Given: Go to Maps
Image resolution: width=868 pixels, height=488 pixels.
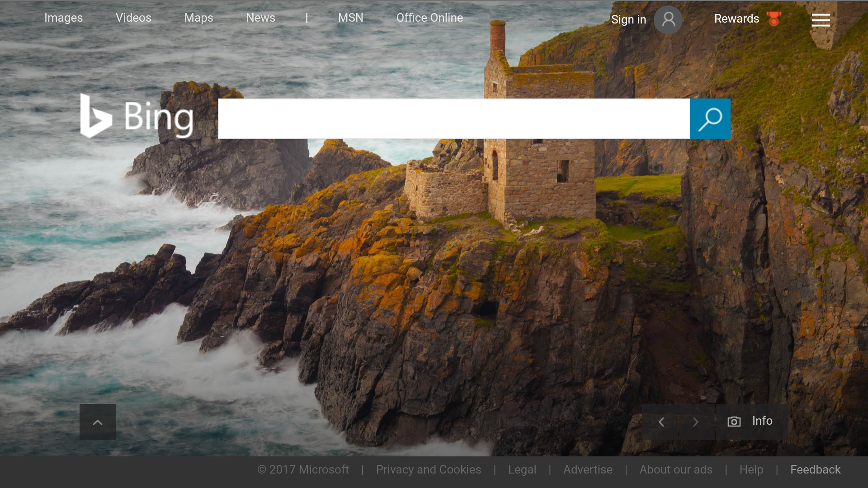Looking at the screenshot, I should pos(198,18).
